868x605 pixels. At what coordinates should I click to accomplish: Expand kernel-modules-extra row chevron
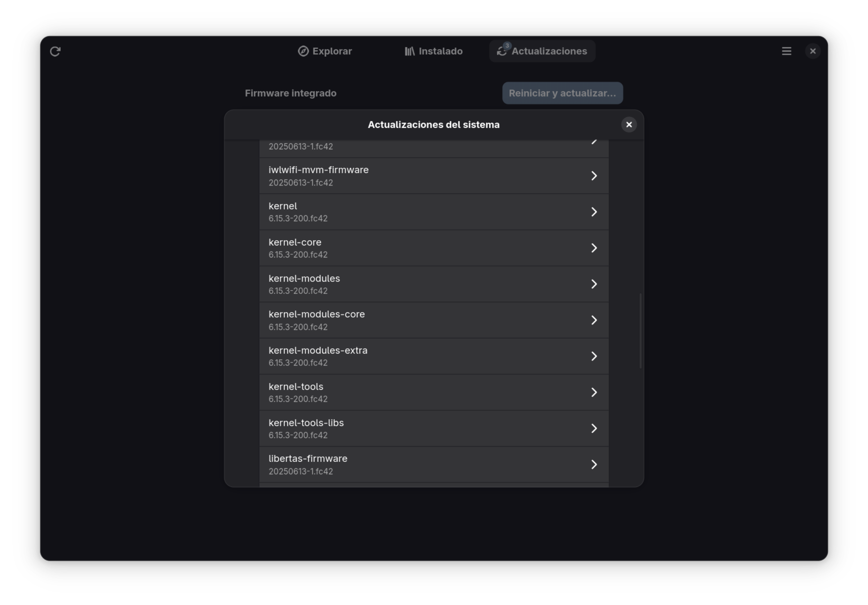(594, 356)
